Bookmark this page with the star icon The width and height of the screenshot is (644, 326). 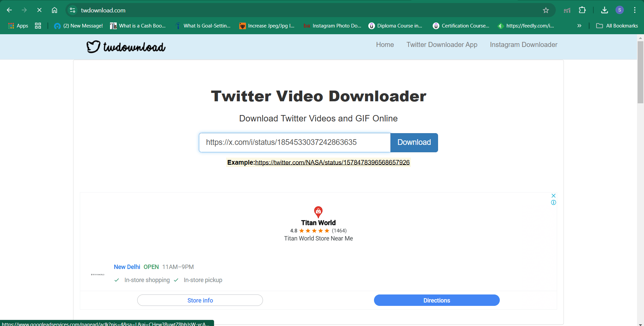[x=546, y=10]
